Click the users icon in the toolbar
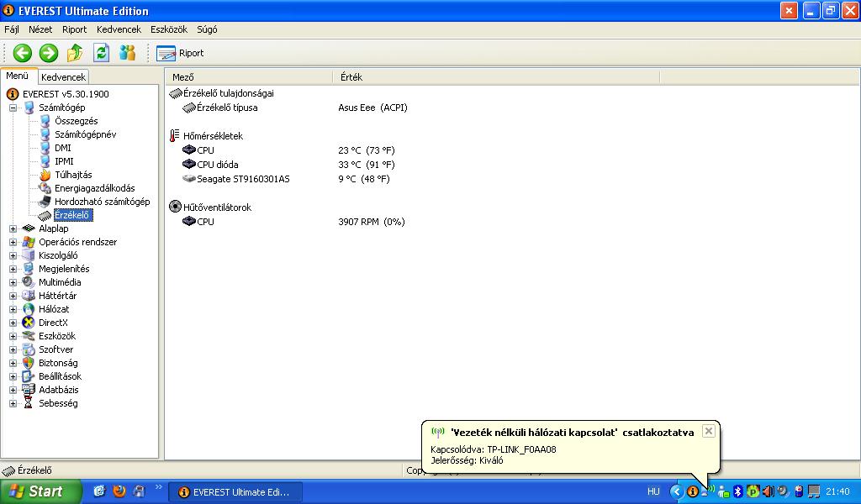The height and width of the screenshot is (504, 861). coord(128,53)
